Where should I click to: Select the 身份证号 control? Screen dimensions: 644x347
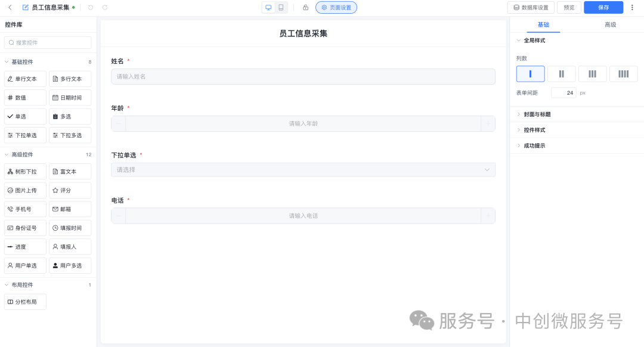(x=25, y=228)
